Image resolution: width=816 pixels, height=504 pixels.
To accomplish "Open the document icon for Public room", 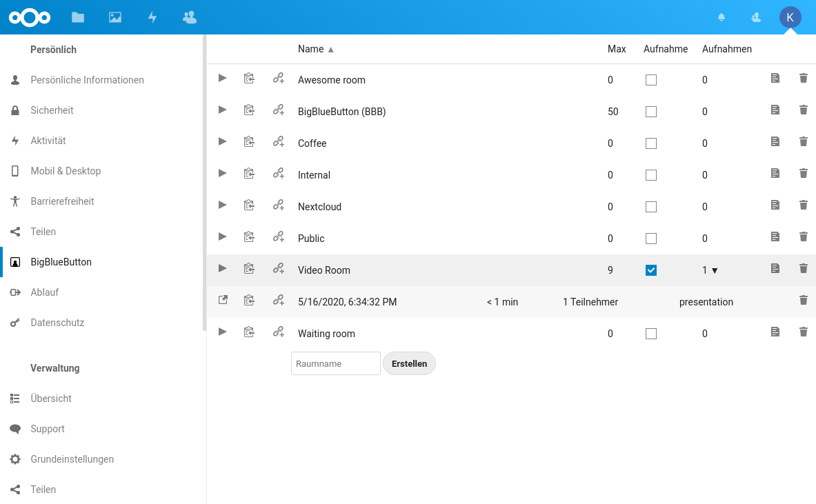I will coord(775,236).
